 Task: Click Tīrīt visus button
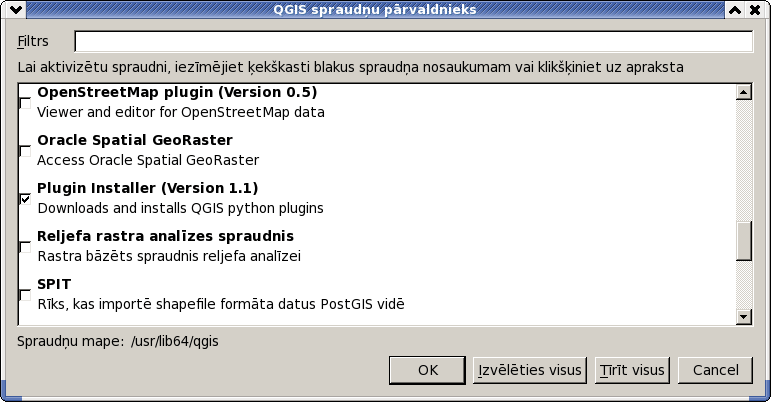point(632,370)
